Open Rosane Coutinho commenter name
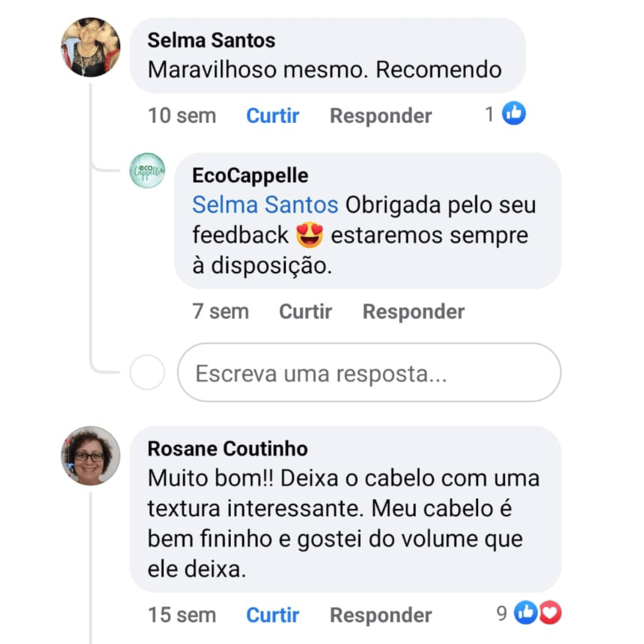Viewport: 644px width, 644px height. 227,448
